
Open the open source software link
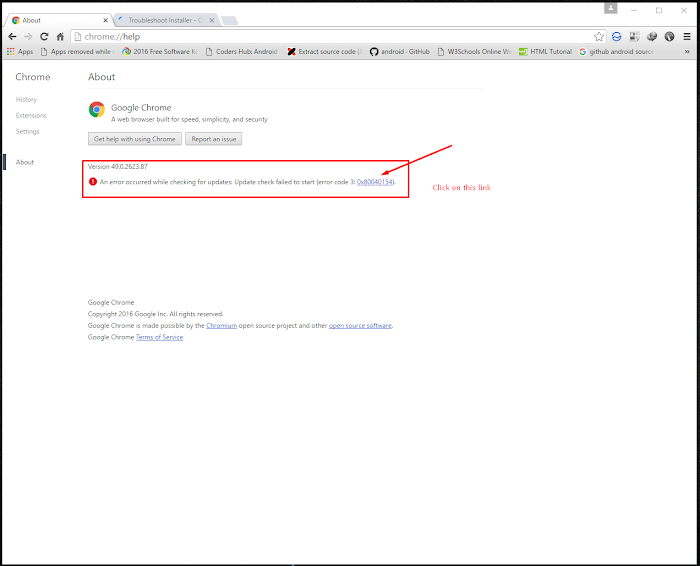[x=360, y=325]
